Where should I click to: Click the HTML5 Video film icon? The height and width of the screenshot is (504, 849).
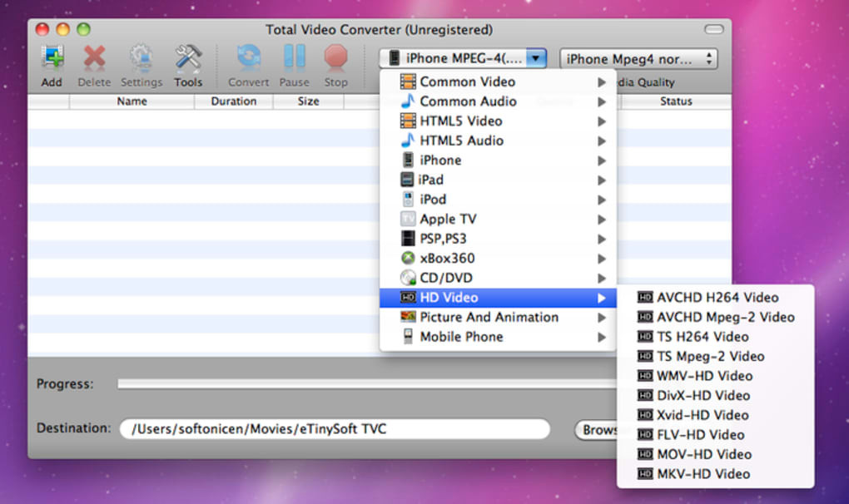408,121
